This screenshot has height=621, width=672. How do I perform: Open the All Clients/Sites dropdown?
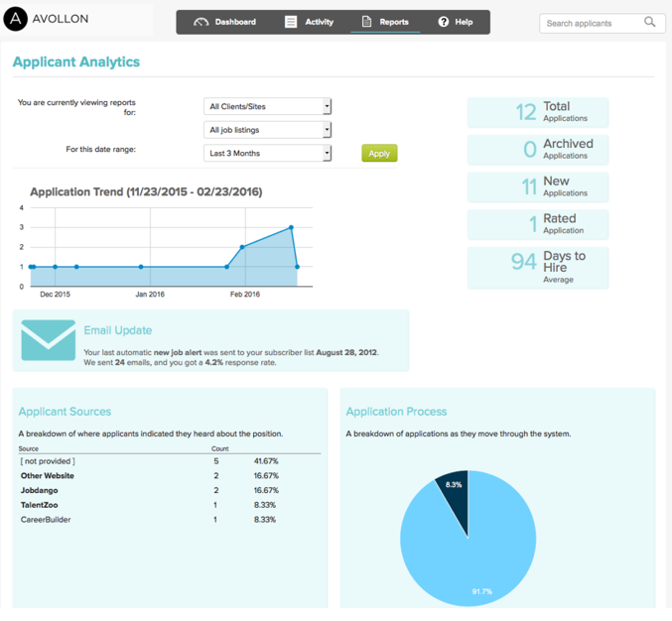coord(267,106)
